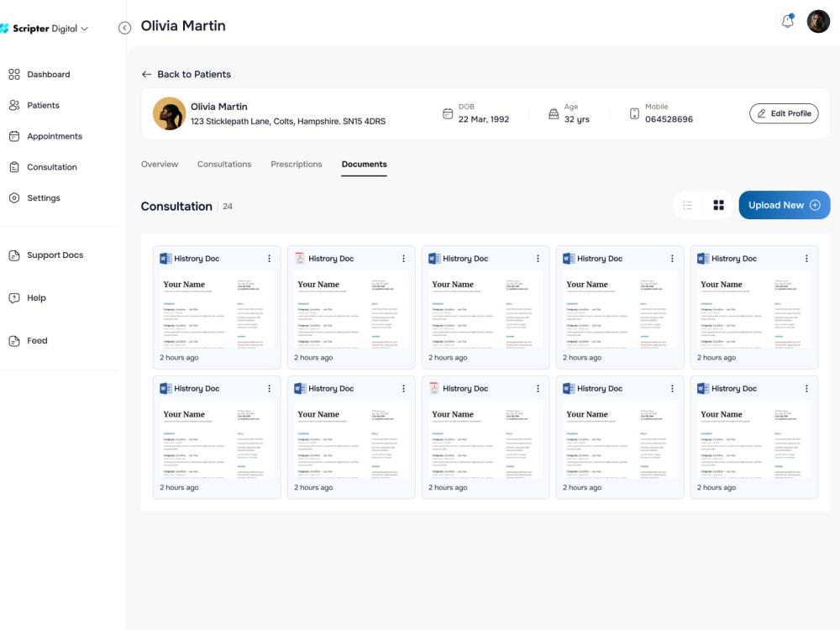Open options menu of first bottom-row document
Viewport: 840px width, 630px height.
270,389
